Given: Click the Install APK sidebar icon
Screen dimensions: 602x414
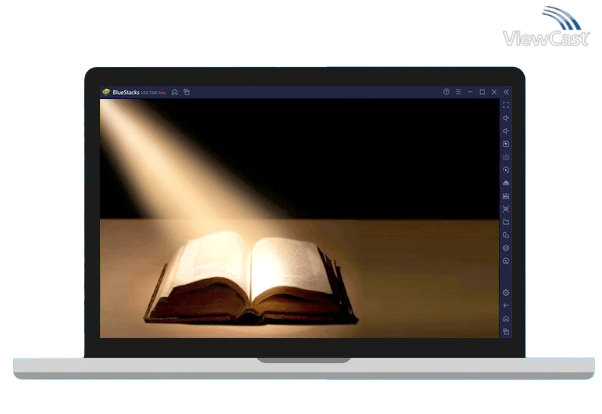Looking at the screenshot, I should click(x=506, y=196).
